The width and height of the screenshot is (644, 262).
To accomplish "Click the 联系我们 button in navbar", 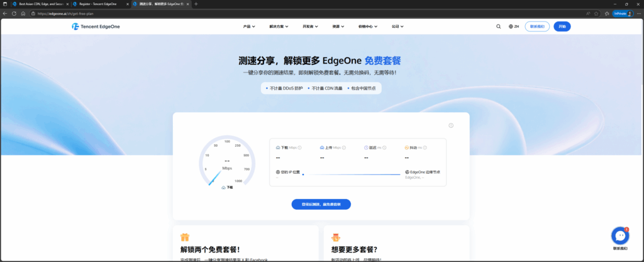I will click(x=539, y=26).
